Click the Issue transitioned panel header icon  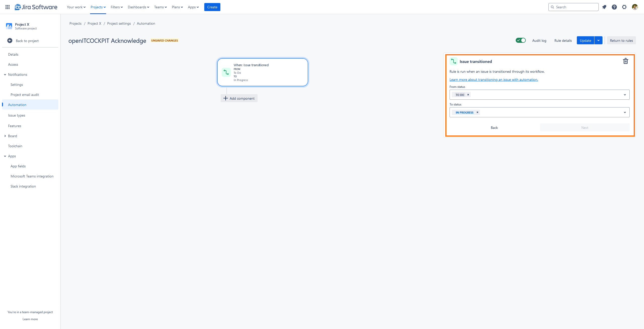point(454,61)
